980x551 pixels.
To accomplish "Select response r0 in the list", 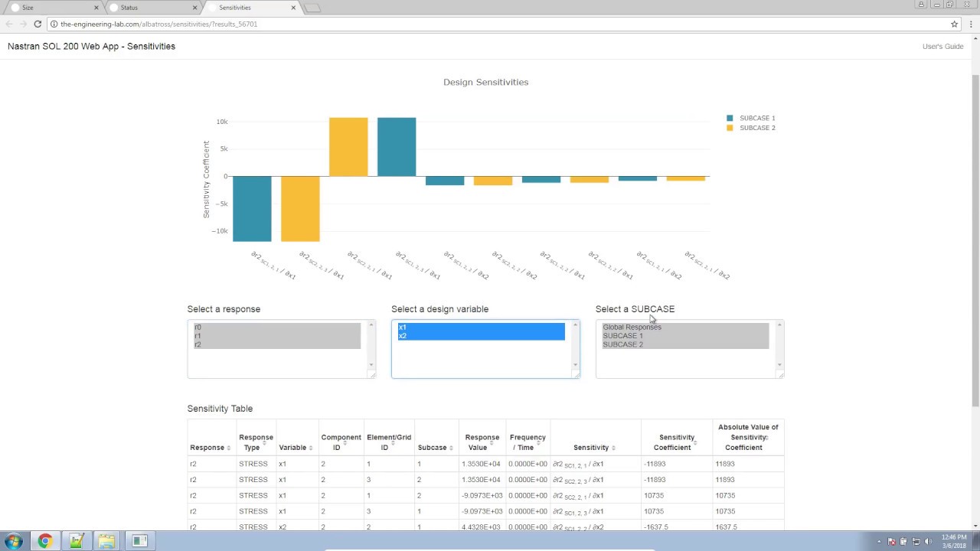I will click(277, 327).
